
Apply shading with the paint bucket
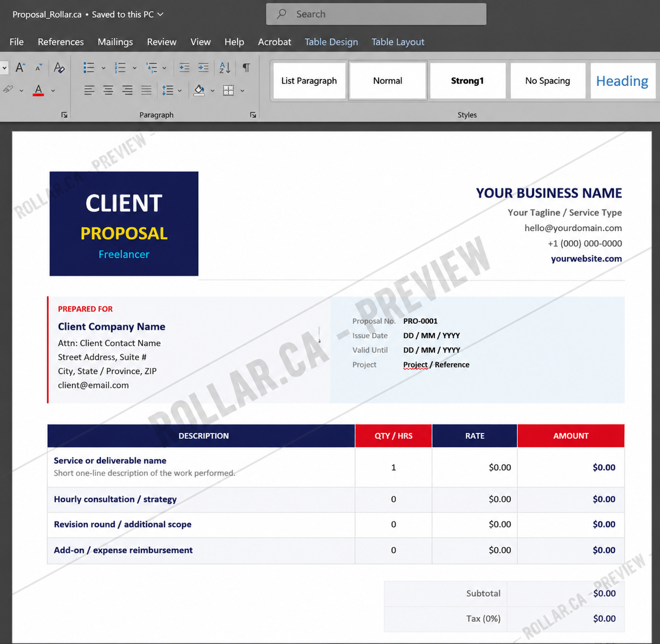(x=199, y=90)
